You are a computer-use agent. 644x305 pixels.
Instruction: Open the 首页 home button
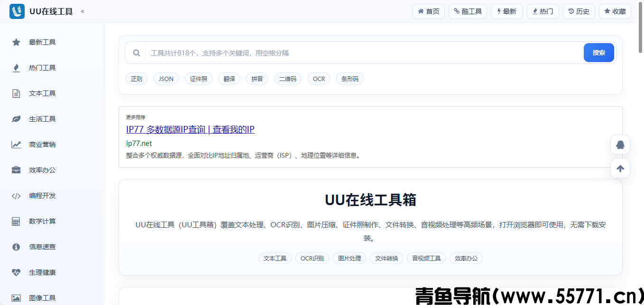point(429,11)
